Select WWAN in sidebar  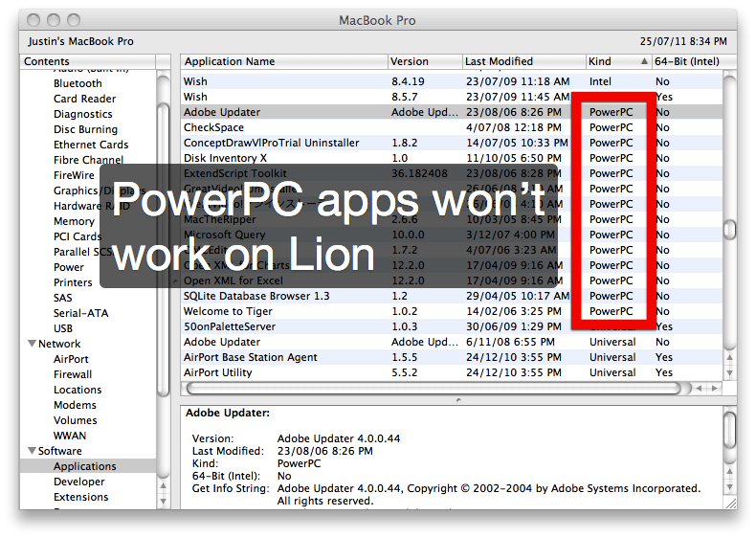coord(70,436)
